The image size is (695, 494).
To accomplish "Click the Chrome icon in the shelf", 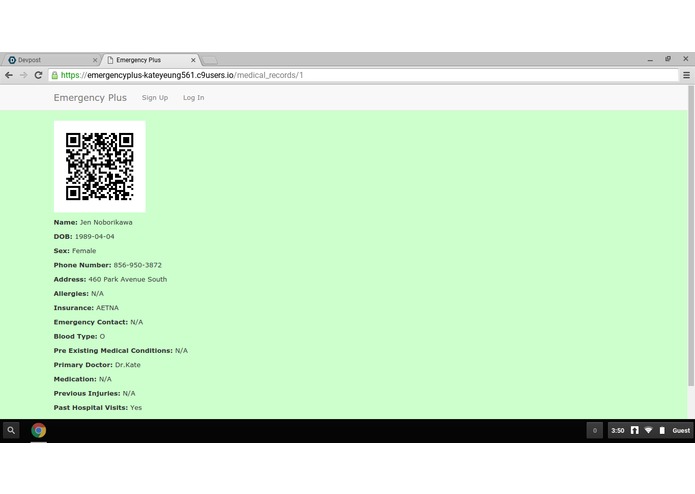I will click(39, 430).
